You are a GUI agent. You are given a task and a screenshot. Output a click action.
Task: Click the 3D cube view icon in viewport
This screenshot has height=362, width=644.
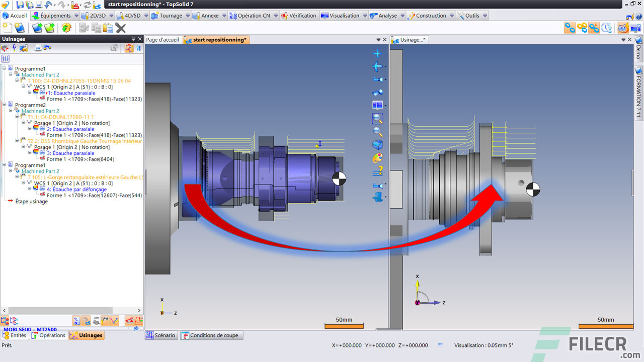coord(377,145)
